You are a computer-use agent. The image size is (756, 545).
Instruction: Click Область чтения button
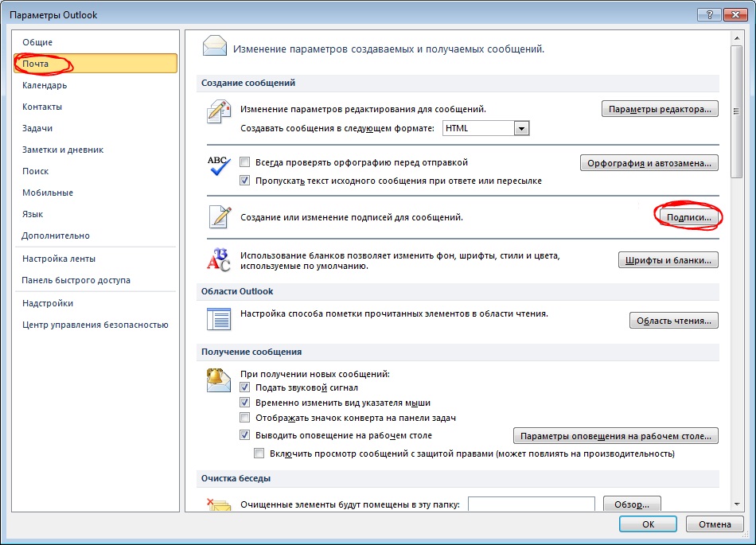click(673, 321)
